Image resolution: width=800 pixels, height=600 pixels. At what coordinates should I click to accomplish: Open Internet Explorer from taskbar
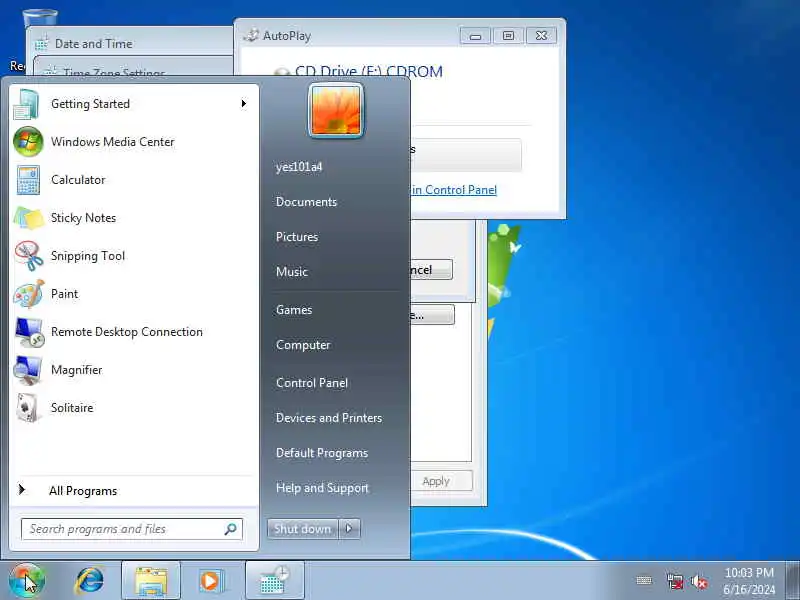pyautogui.click(x=90, y=581)
